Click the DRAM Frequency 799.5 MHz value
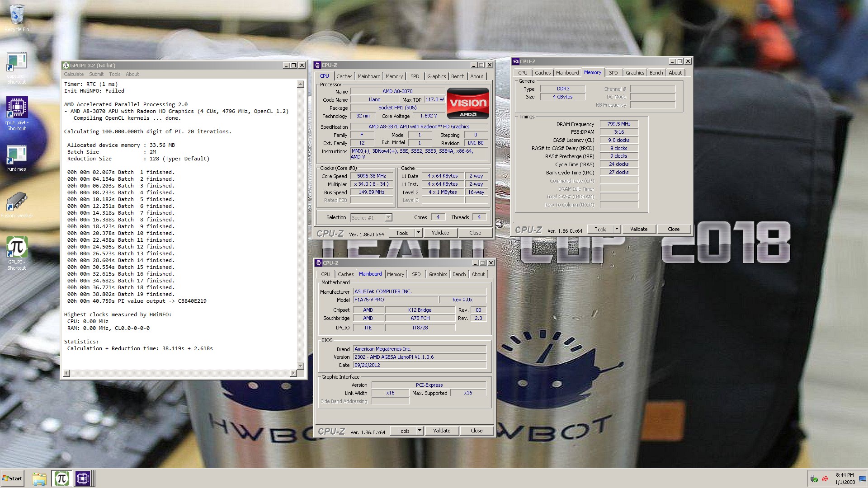 tap(619, 124)
